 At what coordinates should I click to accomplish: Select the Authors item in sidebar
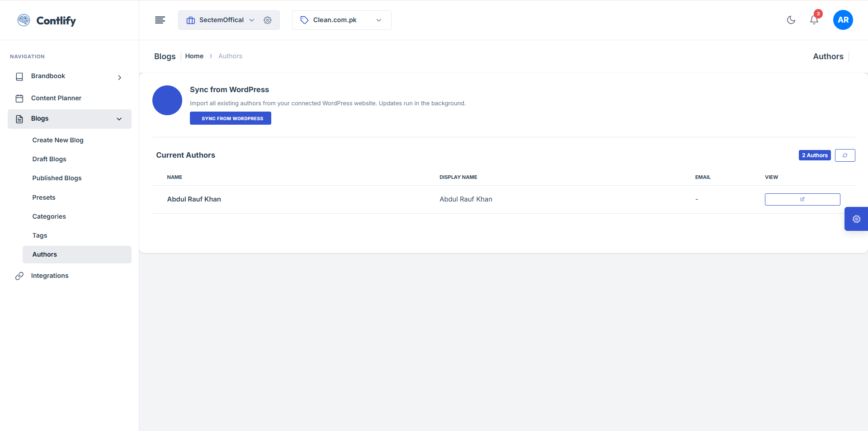coord(44,254)
